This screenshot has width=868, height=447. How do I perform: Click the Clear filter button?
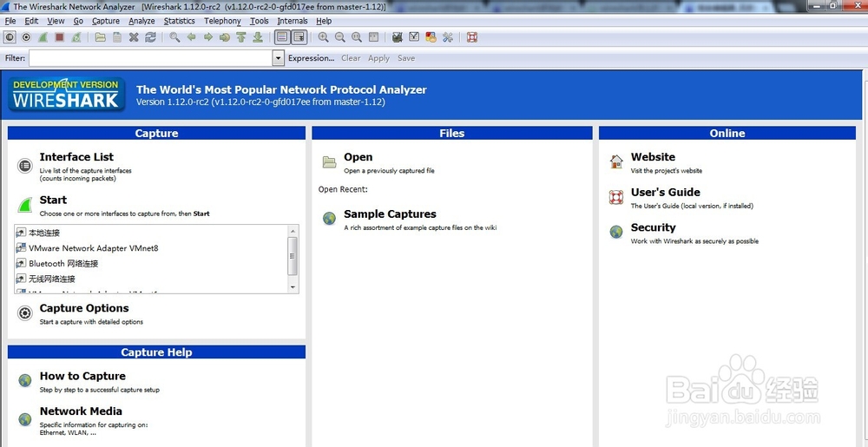[351, 58]
